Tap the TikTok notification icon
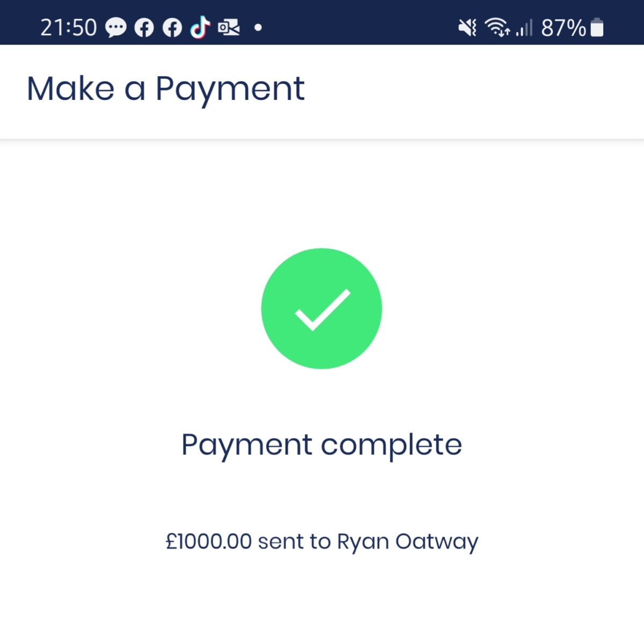Viewport: 644px width, 644px height. (x=200, y=27)
